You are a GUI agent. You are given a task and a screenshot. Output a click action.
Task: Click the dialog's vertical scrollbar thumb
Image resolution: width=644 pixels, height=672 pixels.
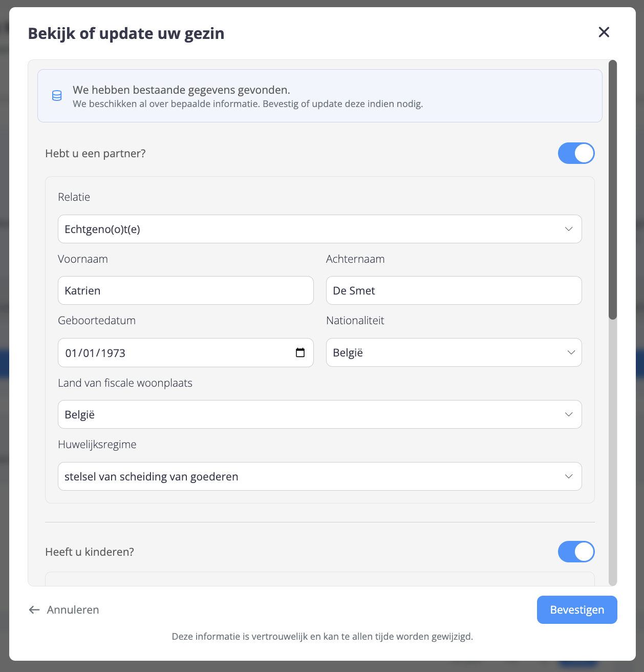coord(613,190)
